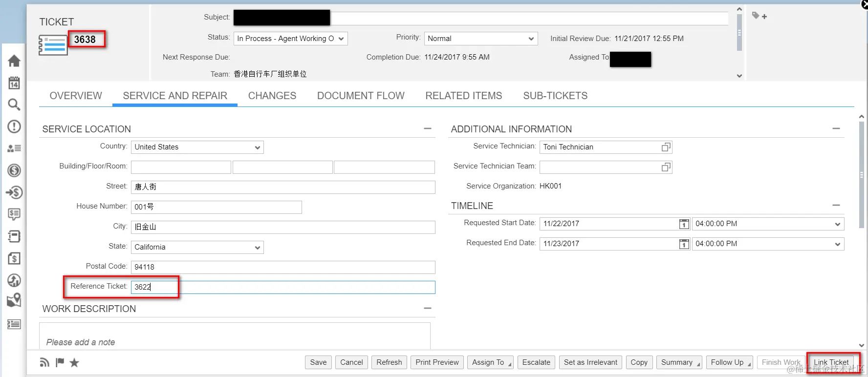Add a tag using the tag plus icon

click(759, 16)
